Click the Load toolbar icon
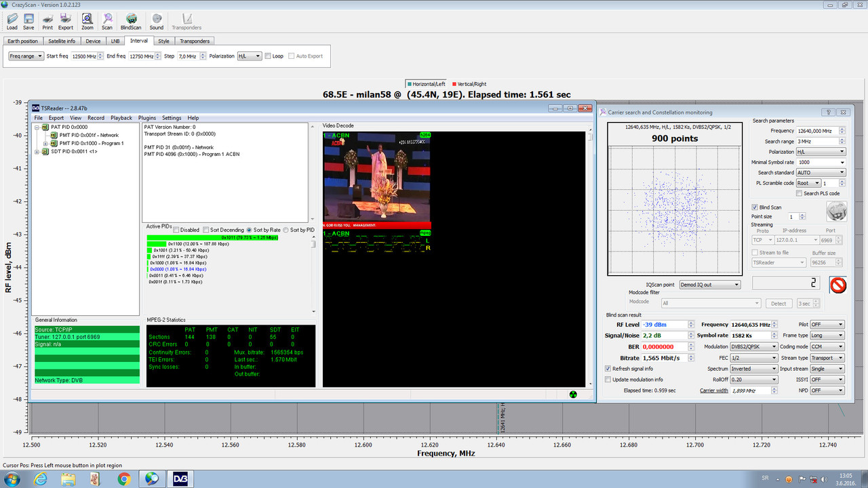This screenshot has width=868, height=488. pyautogui.click(x=12, y=21)
